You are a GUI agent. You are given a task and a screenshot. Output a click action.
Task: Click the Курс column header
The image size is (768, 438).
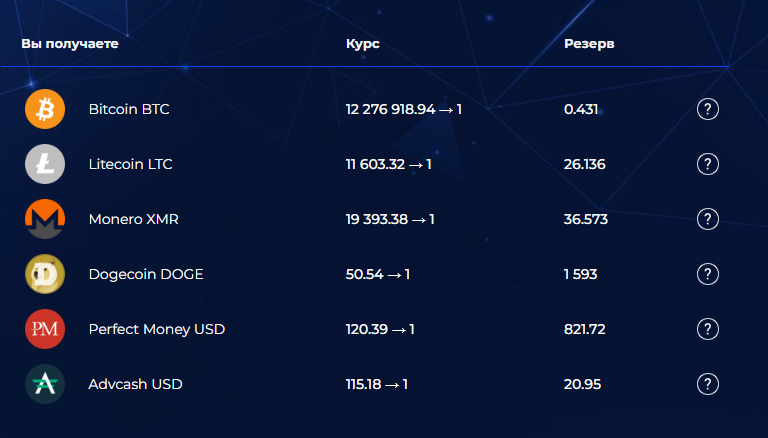tap(363, 45)
